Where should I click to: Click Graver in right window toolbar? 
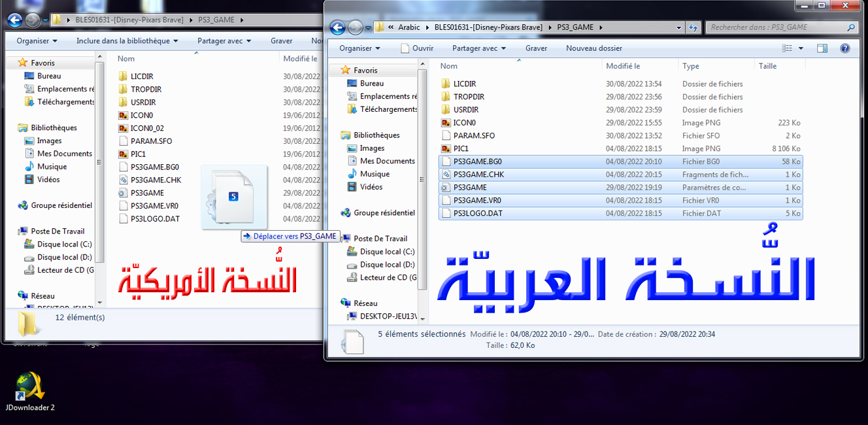tap(536, 48)
